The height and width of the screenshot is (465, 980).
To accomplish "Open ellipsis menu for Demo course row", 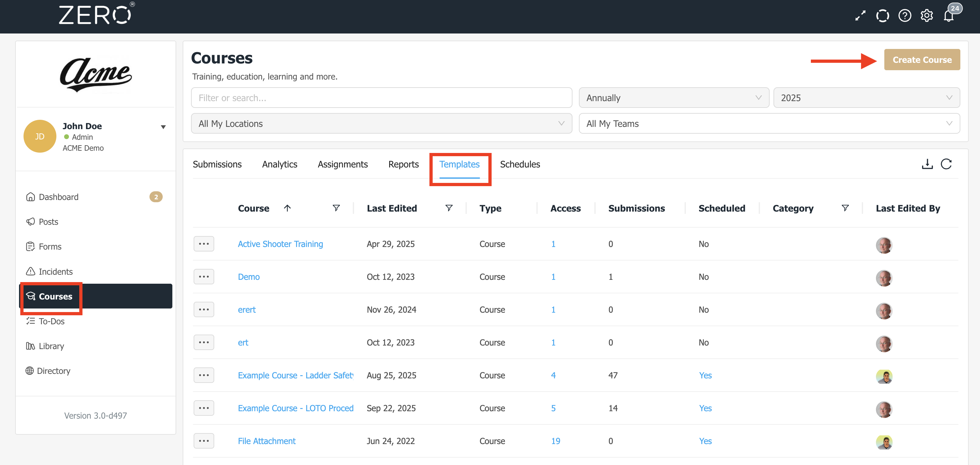I will coord(204,277).
